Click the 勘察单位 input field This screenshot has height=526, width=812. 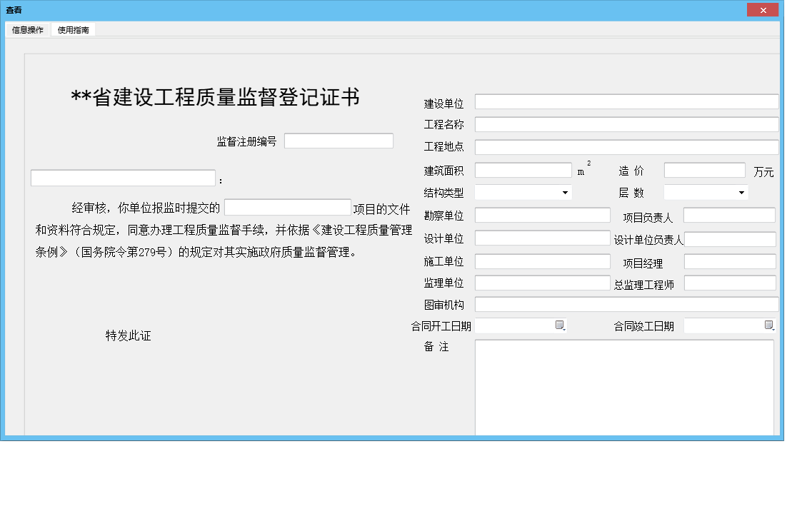(x=541, y=214)
